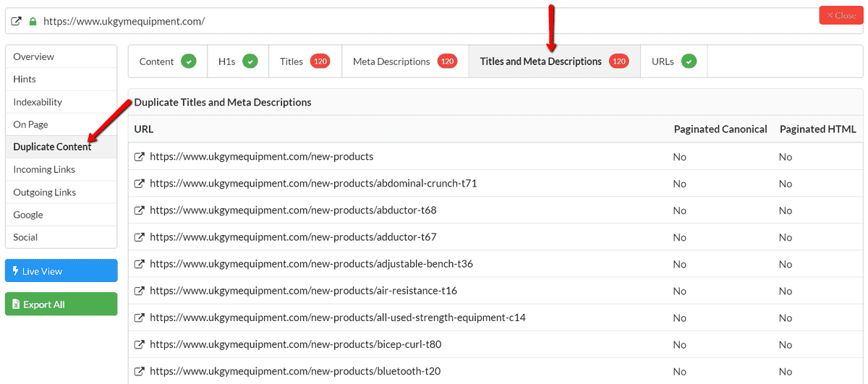Click the Duplicate Titles and Meta Descriptions heading
Viewport: 868px width, 384px height.
point(223,103)
